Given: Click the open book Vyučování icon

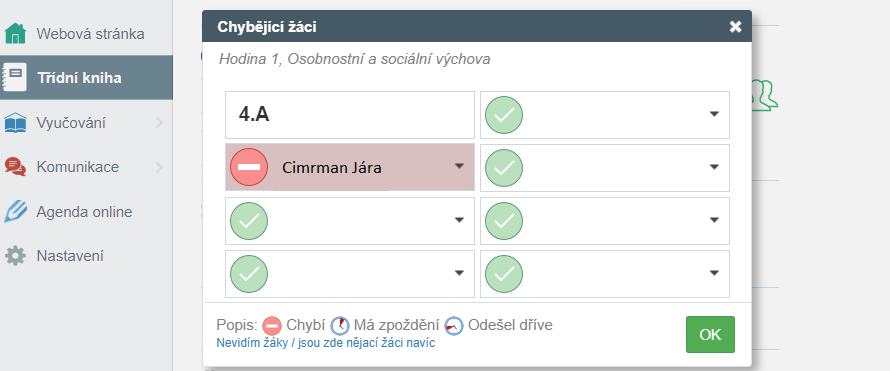Looking at the screenshot, I should pyautogui.click(x=15, y=123).
